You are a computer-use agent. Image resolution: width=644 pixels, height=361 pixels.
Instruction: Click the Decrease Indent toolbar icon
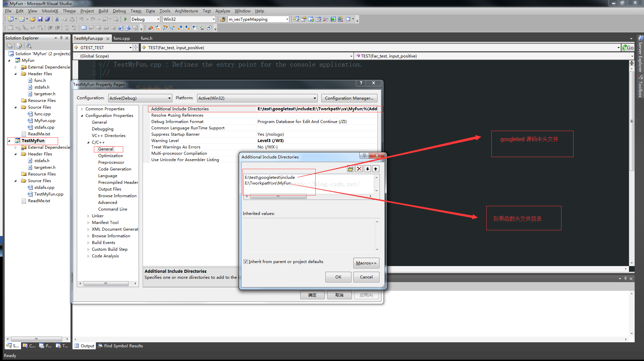(50, 28)
